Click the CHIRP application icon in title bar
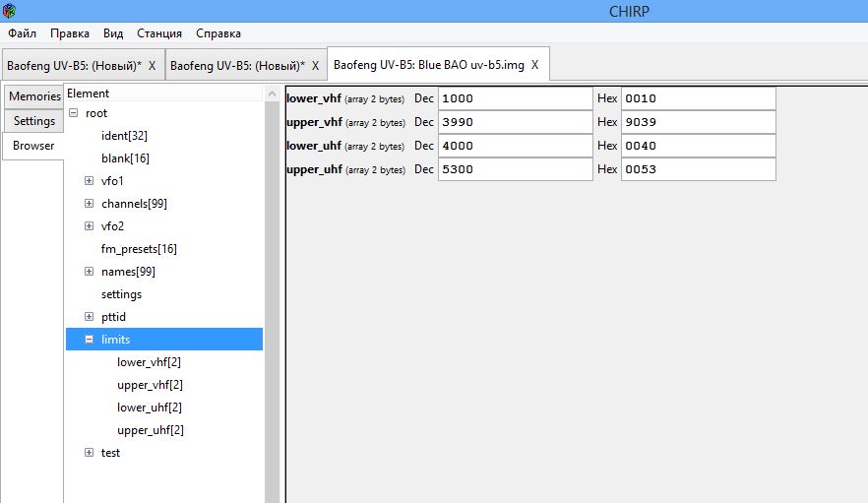The image size is (868, 503). tap(10, 11)
